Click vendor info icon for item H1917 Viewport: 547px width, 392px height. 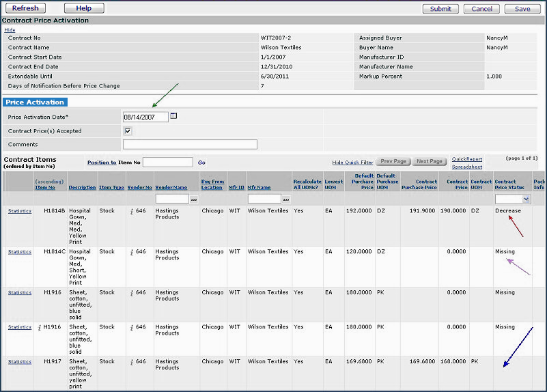click(x=131, y=362)
